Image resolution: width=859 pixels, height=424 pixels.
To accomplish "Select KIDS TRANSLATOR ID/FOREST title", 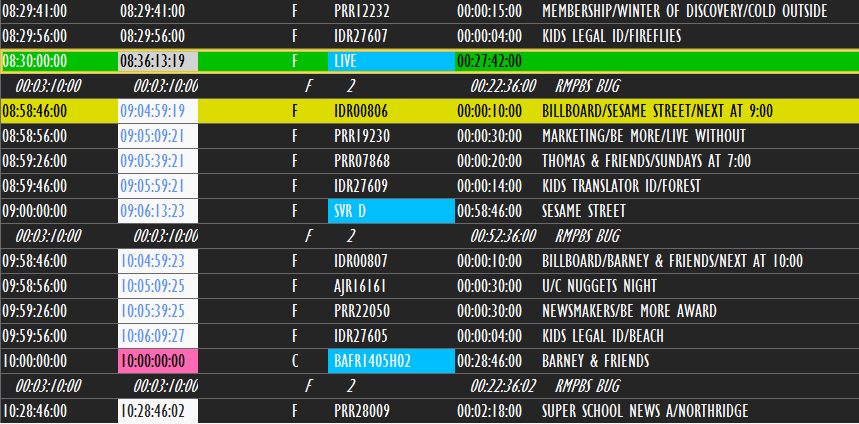I will [621, 186].
